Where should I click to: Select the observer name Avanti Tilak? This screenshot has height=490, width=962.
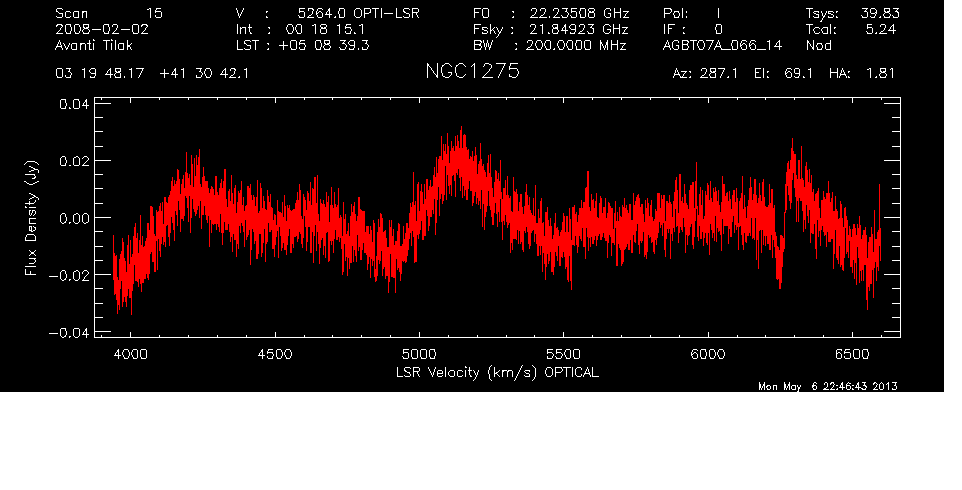click(94, 45)
